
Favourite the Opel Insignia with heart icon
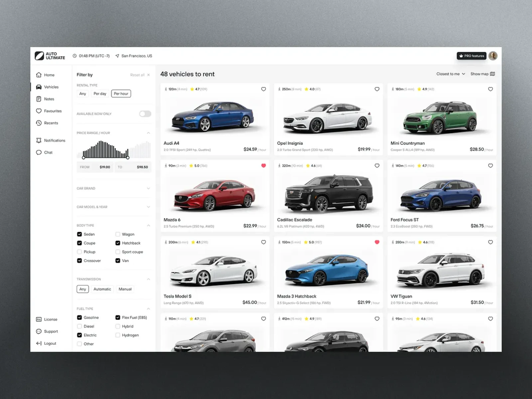point(377,89)
